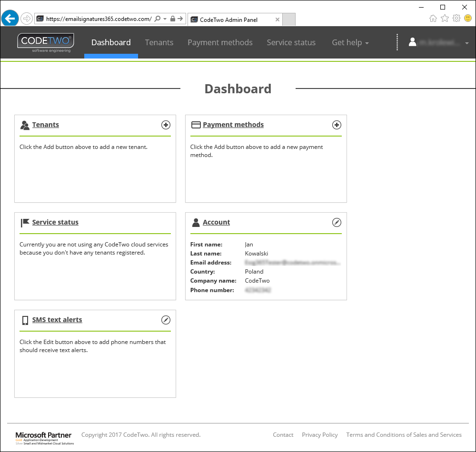Click the browser URL address field
The image size is (476, 452).
tap(99, 19)
